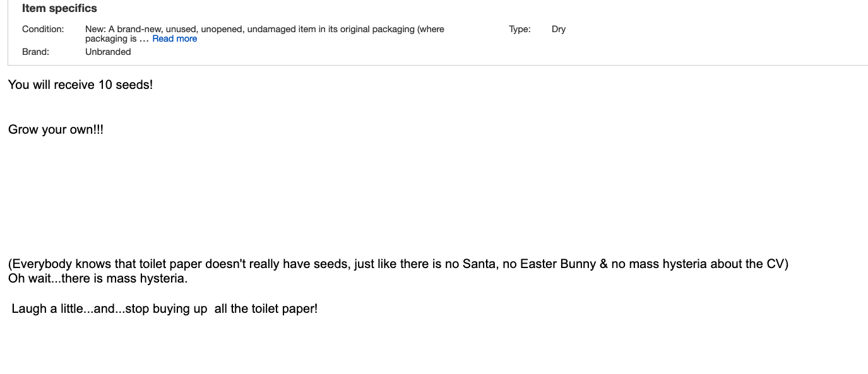Click the 'You will receive 10 seeds!' line
Image resolution: width=868 pixels, height=374 pixels.
(80, 85)
